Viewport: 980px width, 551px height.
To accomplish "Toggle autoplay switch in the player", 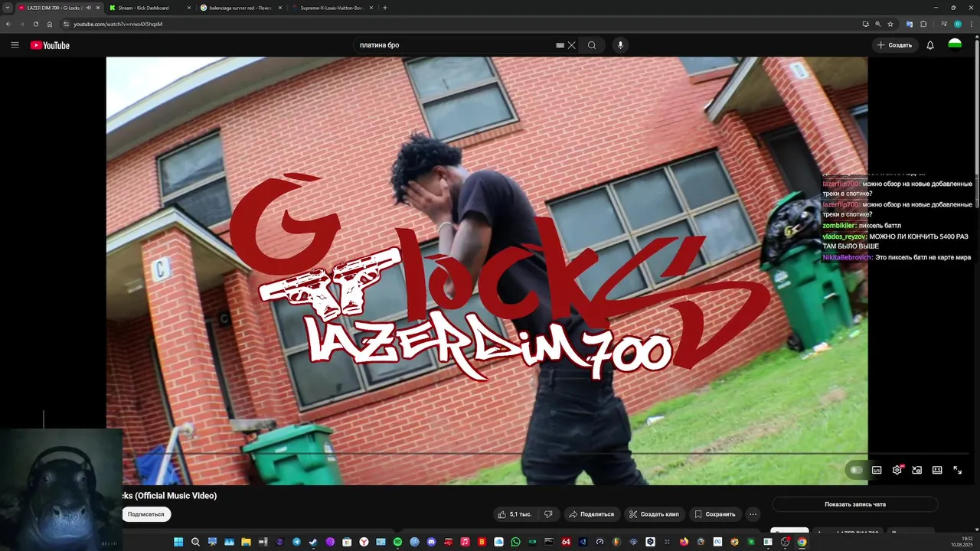I will tap(856, 470).
